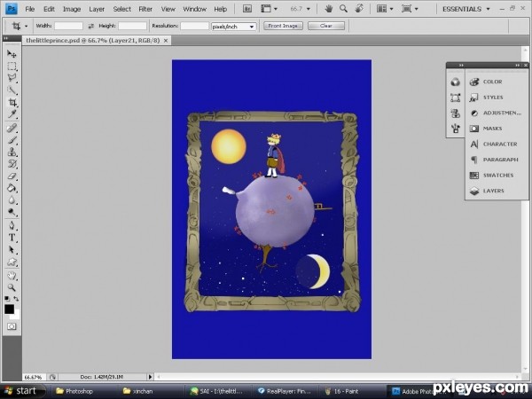Viewport: 532px width, 399px height.
Task: Select the Type tool
Action: 12,238
